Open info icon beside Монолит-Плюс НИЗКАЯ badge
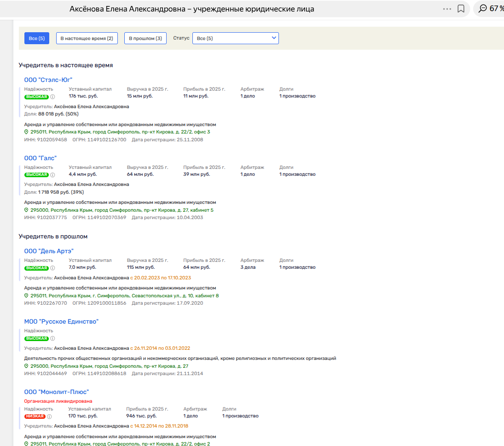This screenshot has width=504, height=446. tap(50, 417)
